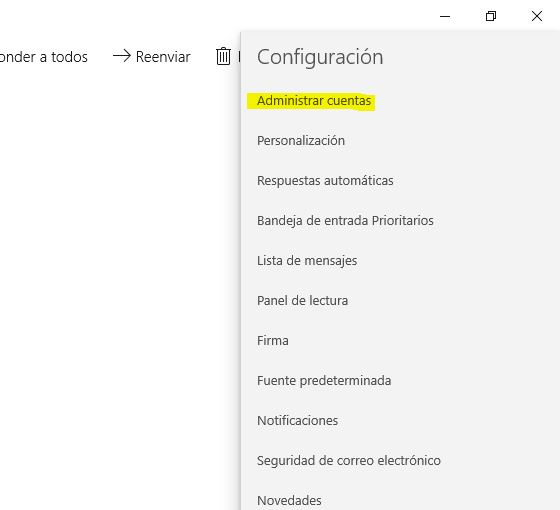Open Panel de lectura options

click(x=302, y=301)
